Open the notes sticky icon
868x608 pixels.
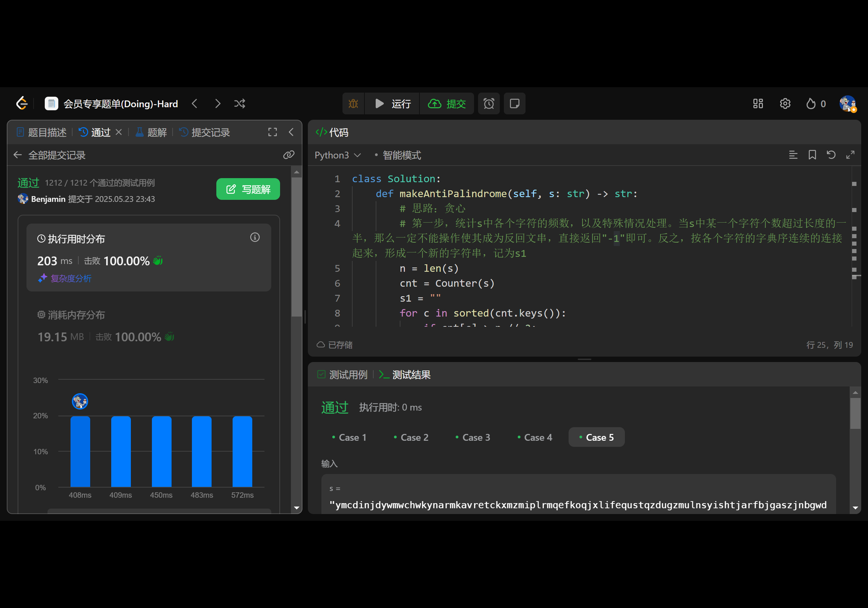[514, 104]
